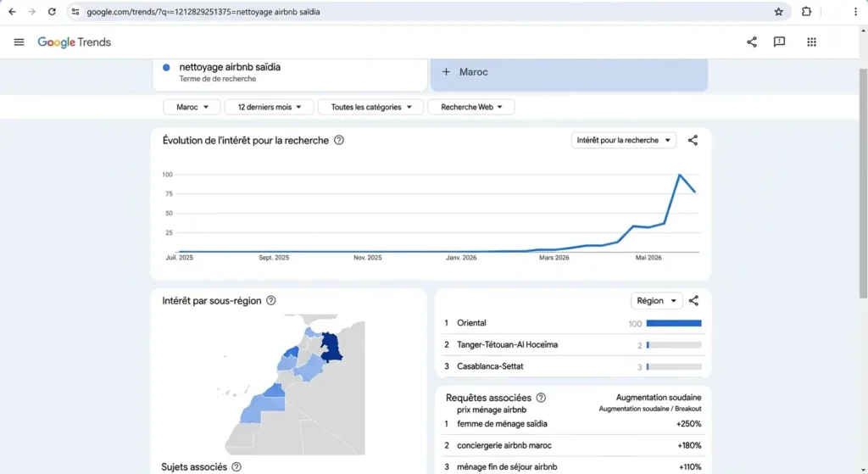
Task: Click the plus icon to add comparison
Action: coord(446,72)
